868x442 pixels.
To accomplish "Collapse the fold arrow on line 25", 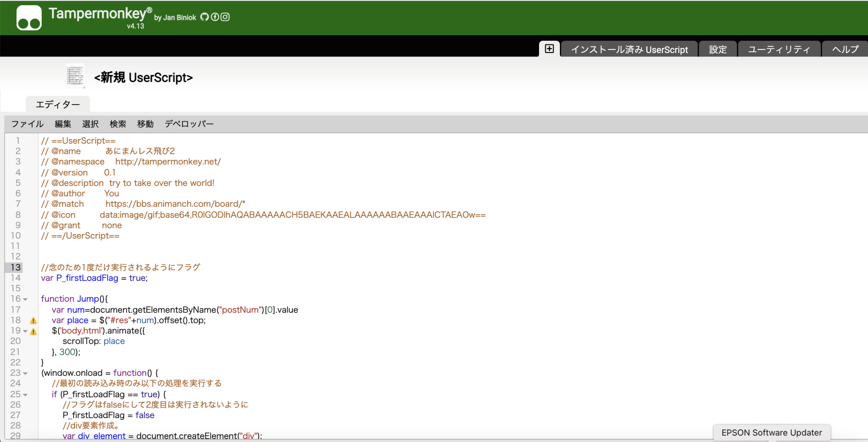I will (25, 395).
